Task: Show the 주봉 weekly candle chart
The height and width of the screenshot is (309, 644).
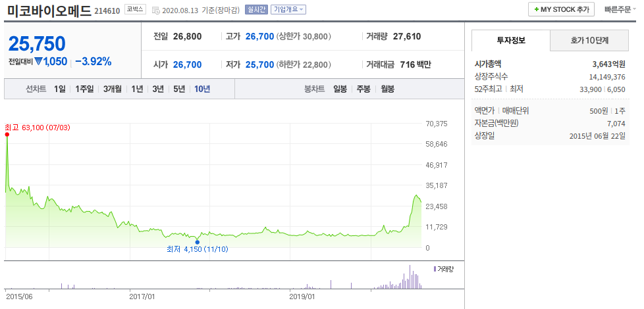Action: click(363, 89)
